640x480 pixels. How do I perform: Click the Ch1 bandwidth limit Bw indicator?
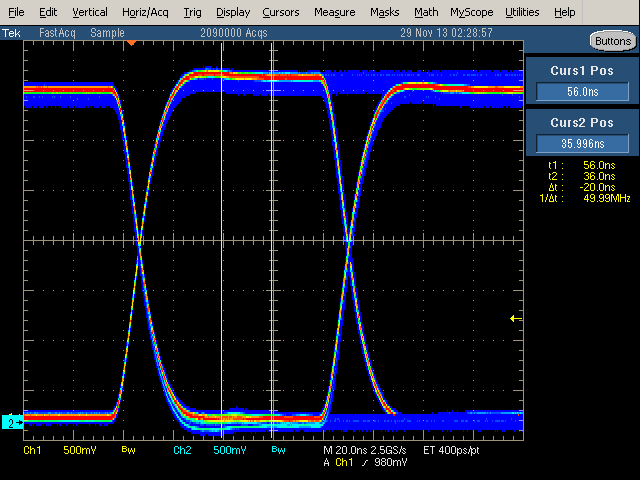pos(129,450)
